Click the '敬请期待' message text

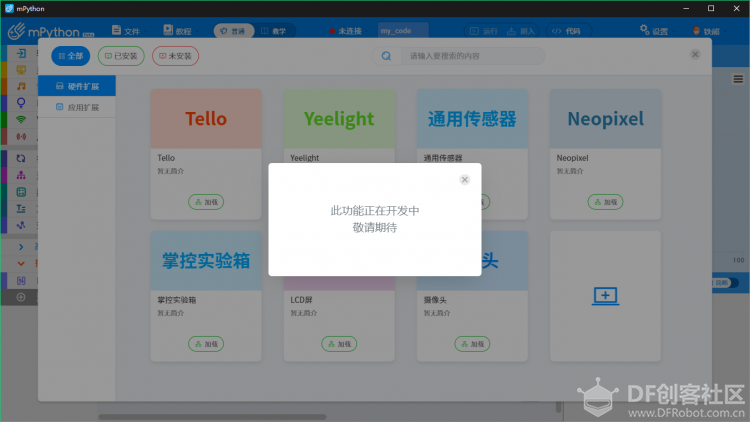pyautogui.click(x=375, y=228)
